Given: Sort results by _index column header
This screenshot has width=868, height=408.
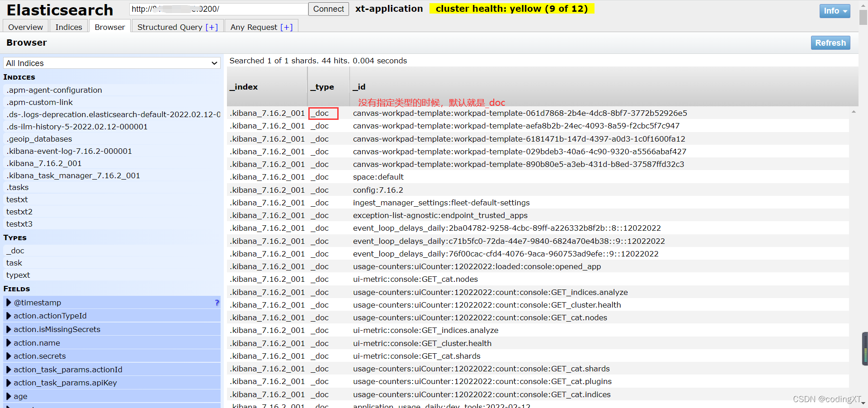Looking at the screenshot, I should (267, 87).
